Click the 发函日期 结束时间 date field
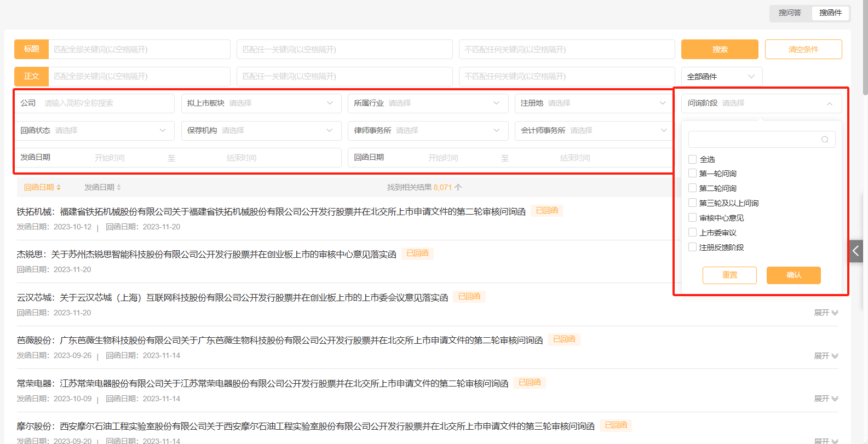The height and width of the screenshot is (444, 868). click(242, 158)
